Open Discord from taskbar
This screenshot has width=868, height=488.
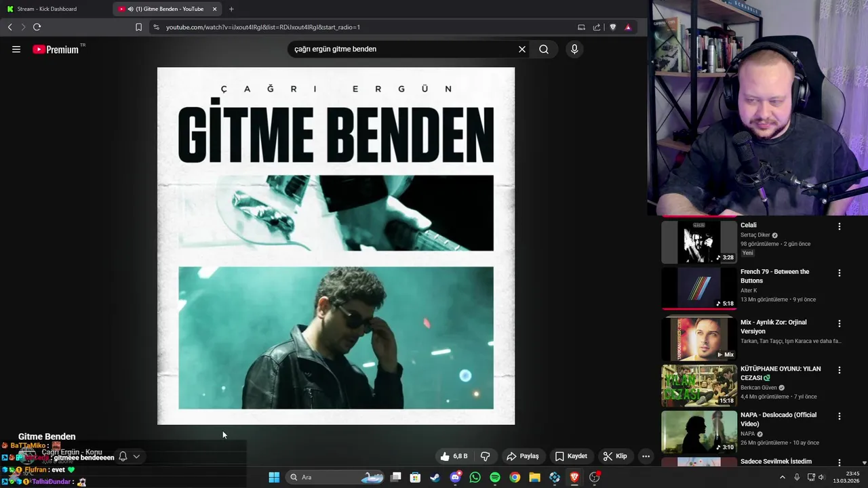[x=455, y=477]
